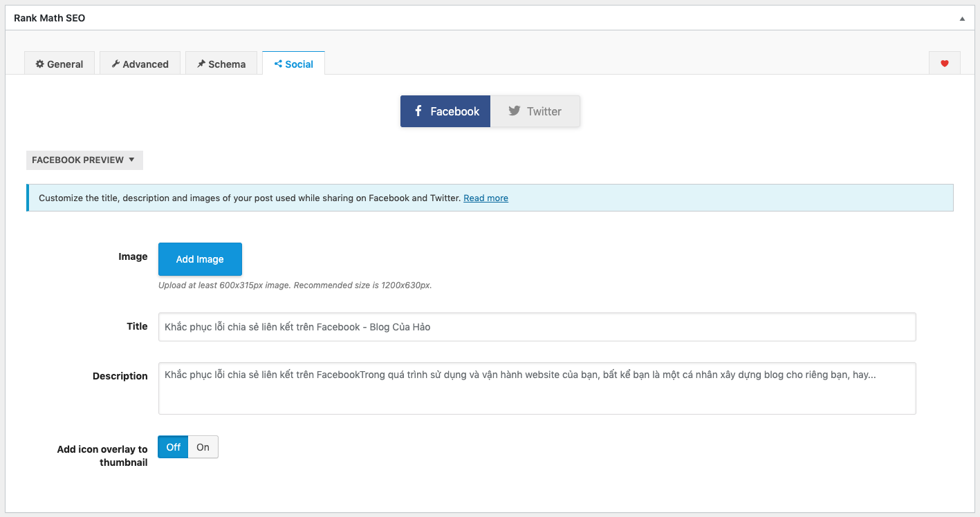980x517 pixels.
Task: Set icon overlay toggle to Off
Action: [x=173, y=447]
